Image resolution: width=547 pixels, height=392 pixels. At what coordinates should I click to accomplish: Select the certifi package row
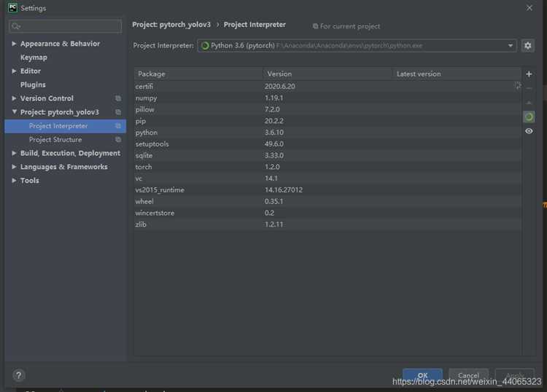coord(327,86)
